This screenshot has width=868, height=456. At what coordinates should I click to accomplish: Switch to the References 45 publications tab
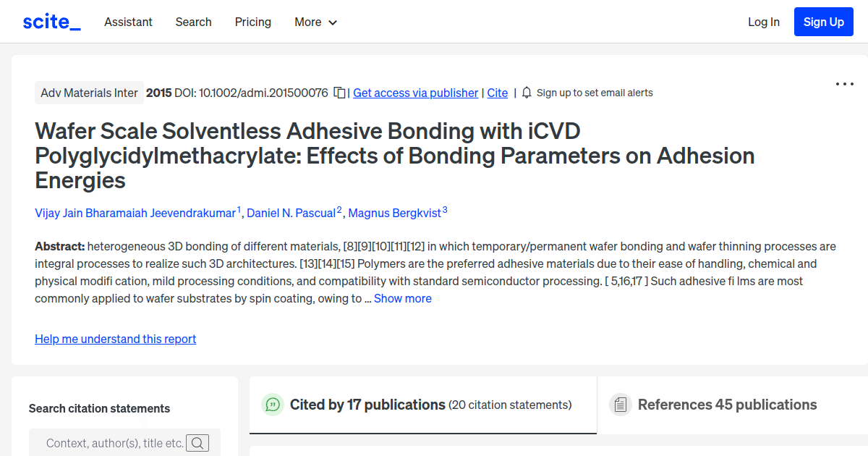[727, 405]
